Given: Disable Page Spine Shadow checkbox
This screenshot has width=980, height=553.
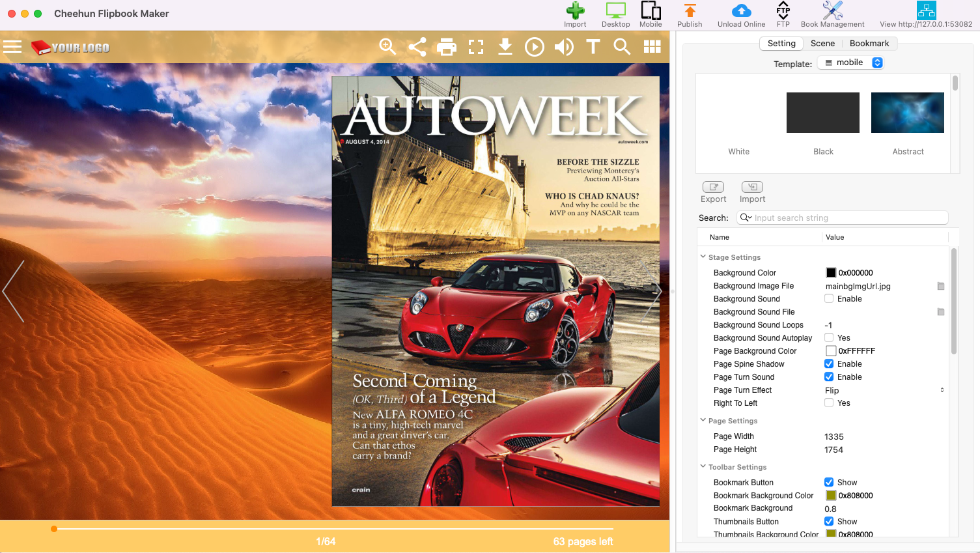Looking at the screenshot, I should point(829,364).
